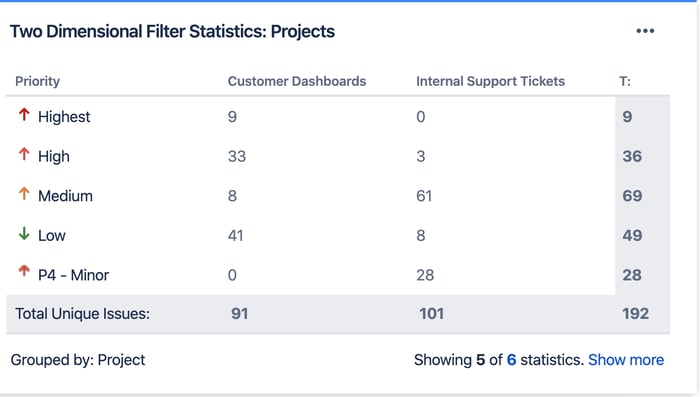Click the Internal Support Tickets column header
Viewport: 700px width, 397px height.
coord(491,81)
